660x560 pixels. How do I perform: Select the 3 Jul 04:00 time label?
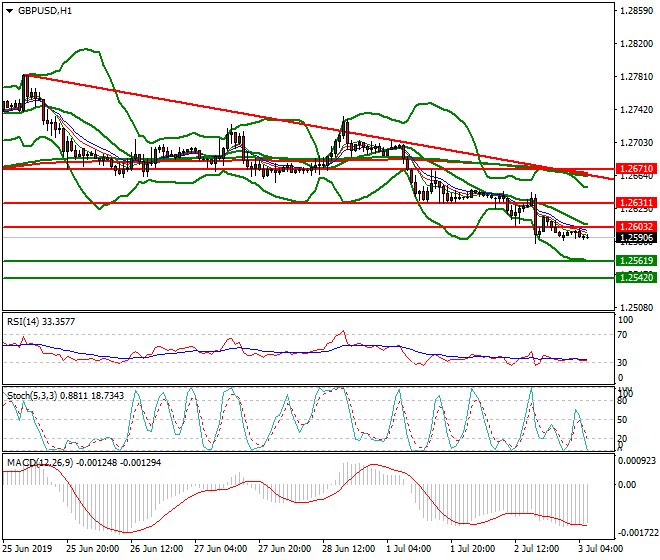[x=600, y=549]
